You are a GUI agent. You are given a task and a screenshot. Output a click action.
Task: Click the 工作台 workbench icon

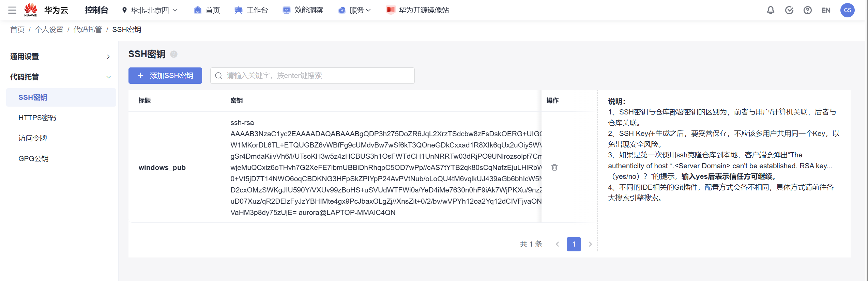point(239,10)
